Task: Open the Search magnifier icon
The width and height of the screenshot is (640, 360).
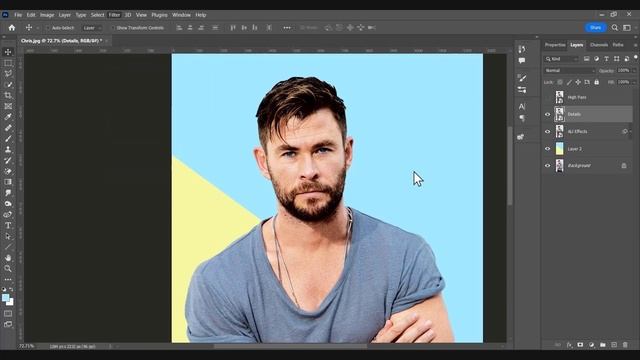Action: pyautogui.click(x=615, y=28)
